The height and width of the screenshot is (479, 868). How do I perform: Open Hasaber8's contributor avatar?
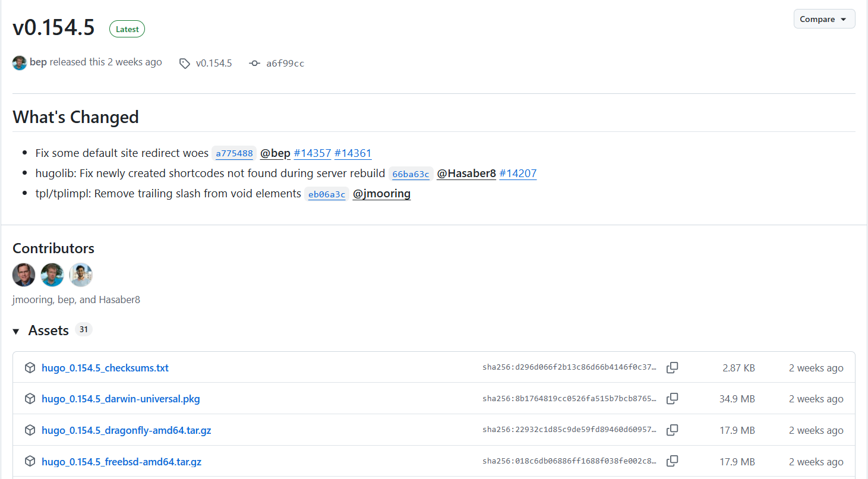pyautogui.click(x=81, y=275)
